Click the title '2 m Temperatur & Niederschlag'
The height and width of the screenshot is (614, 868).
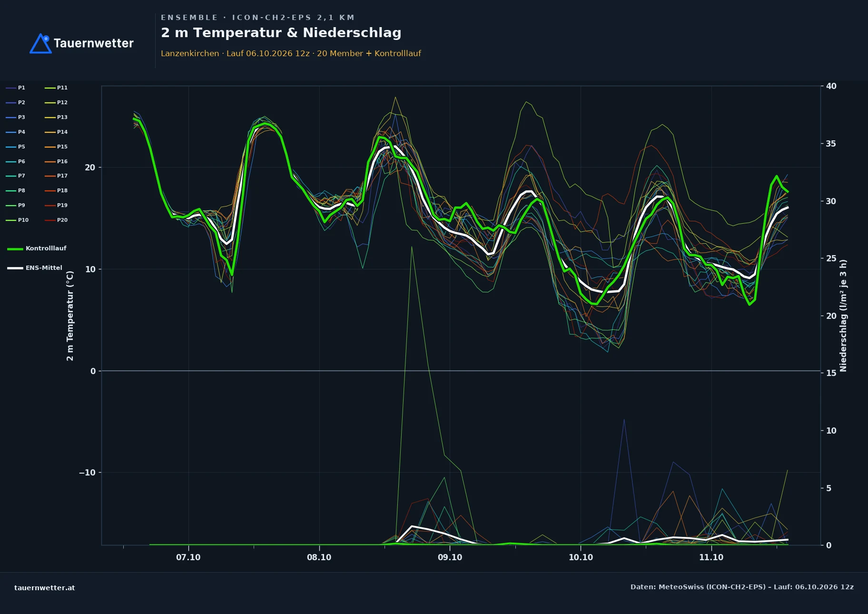click(281, 33)
